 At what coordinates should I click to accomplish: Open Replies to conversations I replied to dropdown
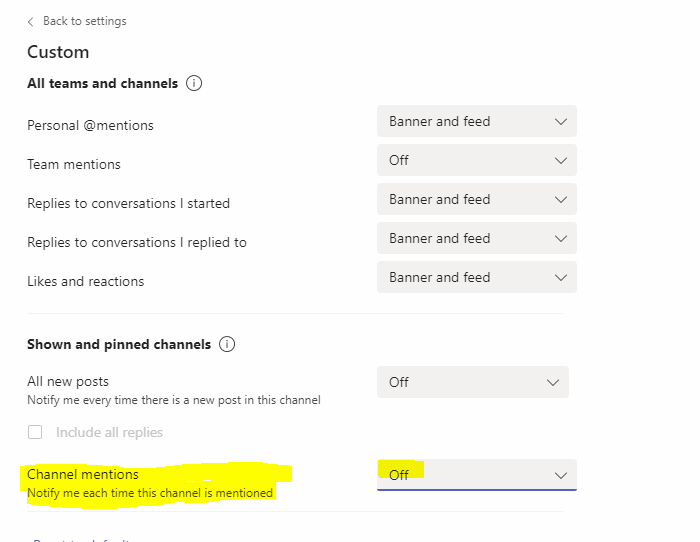click(477, 238)
